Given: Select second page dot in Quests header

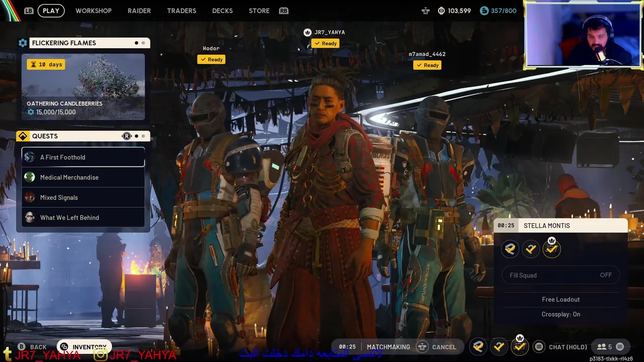Looking at the screenshot, I should (143, 136).
